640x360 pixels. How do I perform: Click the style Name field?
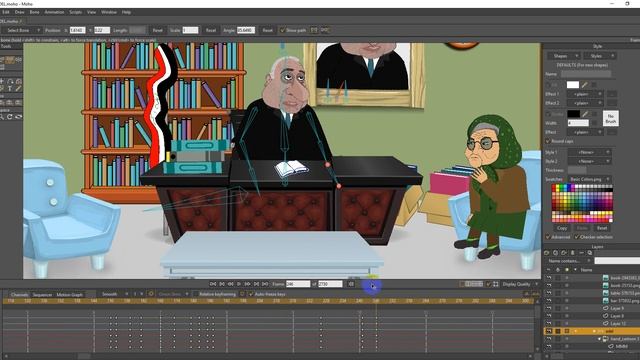[586, 74]
